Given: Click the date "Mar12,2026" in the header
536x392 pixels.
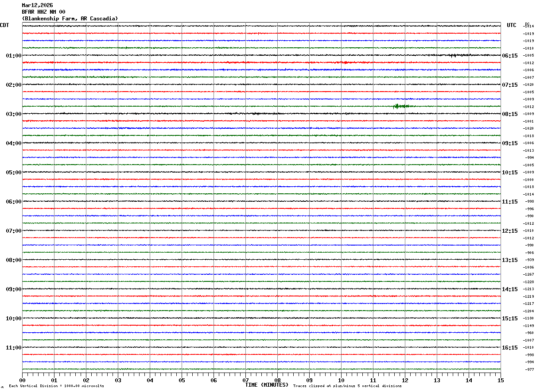Looking at the screenshot, I should [37, 5].
